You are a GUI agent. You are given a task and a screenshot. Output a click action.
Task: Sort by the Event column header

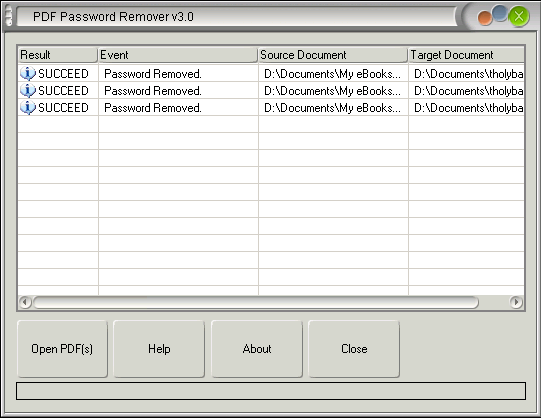[178, 55]
